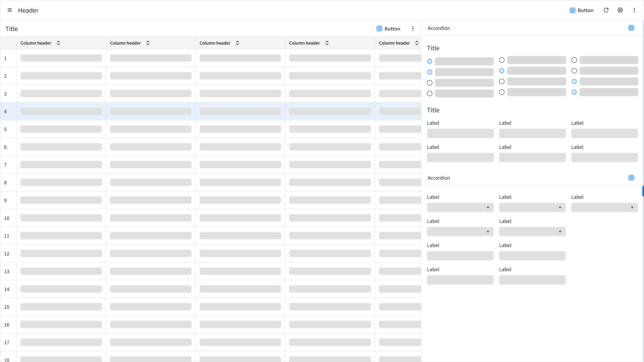Open the header's vertical three-dot menu
This screenshot has height=362, width=644.
pos(634,10)
